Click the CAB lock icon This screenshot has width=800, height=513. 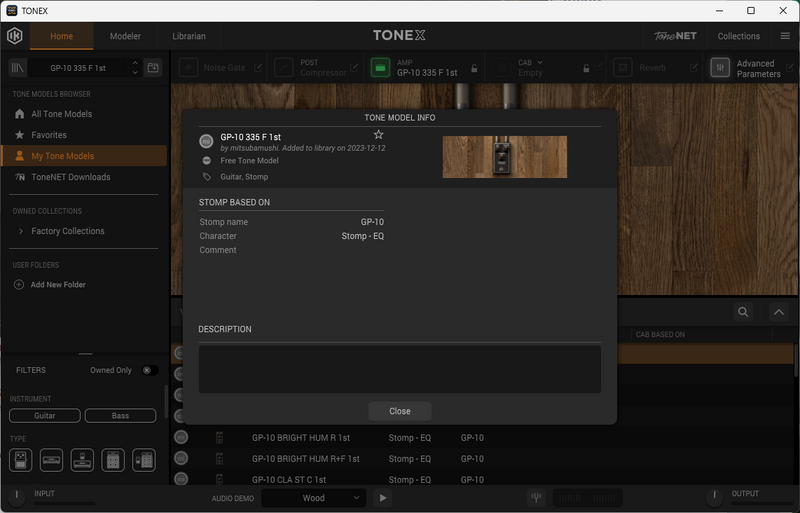[x=586, y=68]
